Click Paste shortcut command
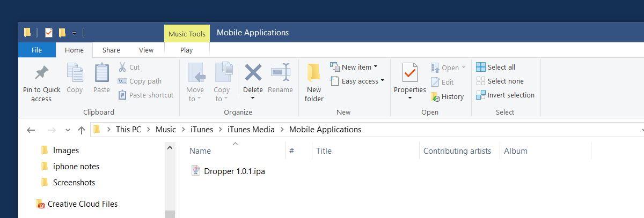644x218 pixels. click(145, 95)
